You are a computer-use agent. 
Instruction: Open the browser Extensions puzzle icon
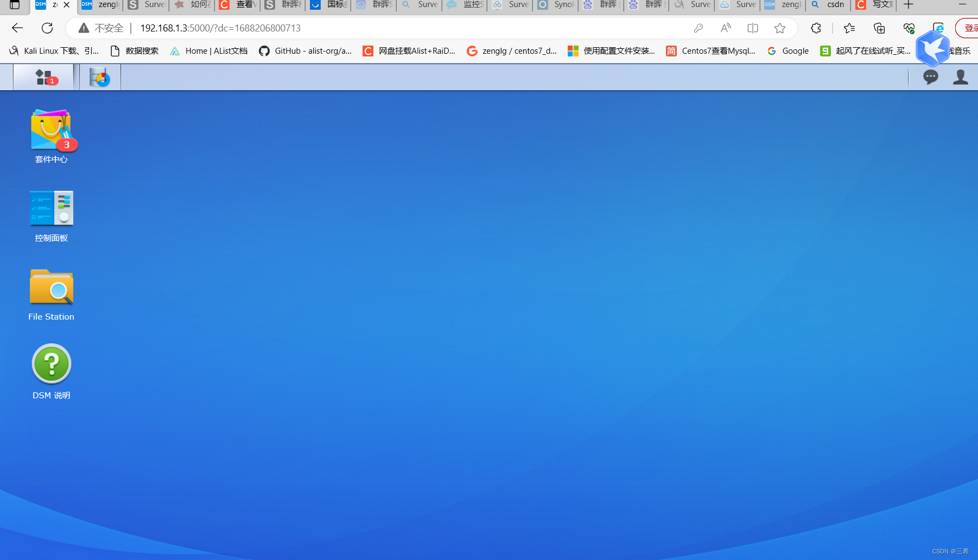(x=816, y=28)
